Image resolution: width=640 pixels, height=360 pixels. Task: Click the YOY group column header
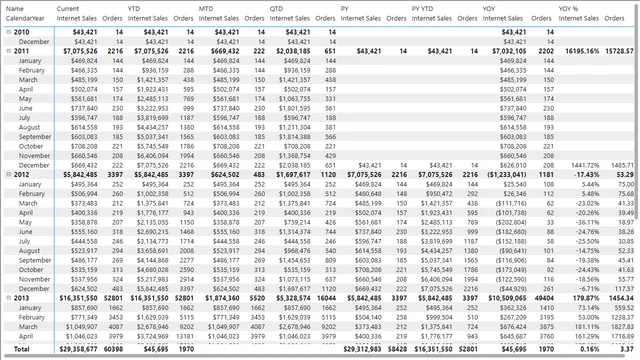coord(489,9)
